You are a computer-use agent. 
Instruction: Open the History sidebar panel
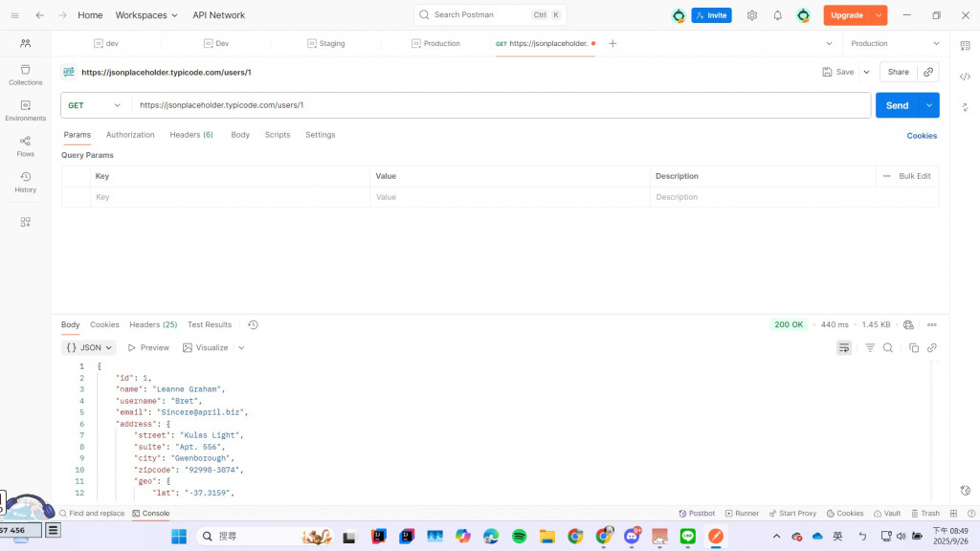[x=25, y=182]
